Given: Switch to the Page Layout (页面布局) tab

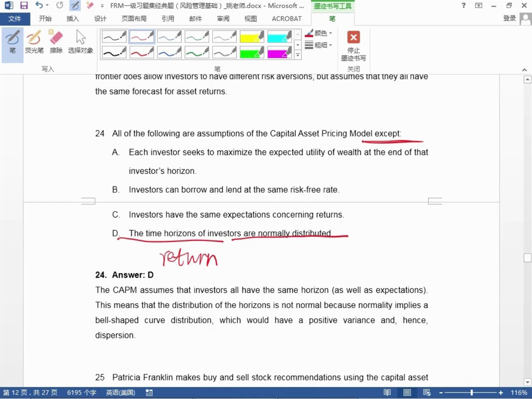Looking at the screenshot, I should point(134,19).
